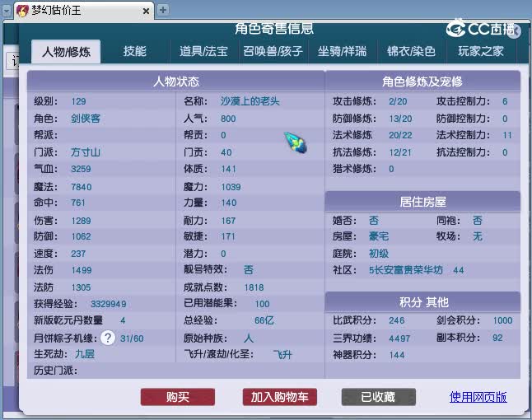
Task: Click the 成就点数 value 1818
Action: point(254,287)
